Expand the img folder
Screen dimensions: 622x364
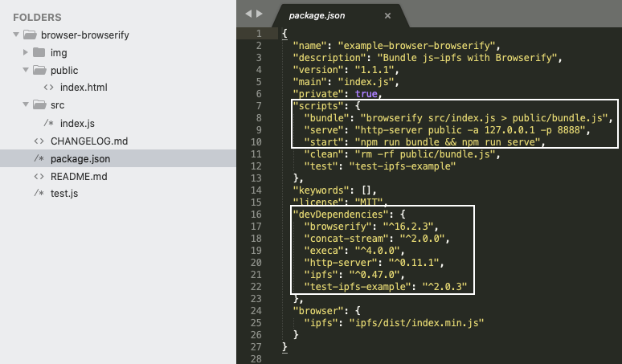(x=26, y=52)
